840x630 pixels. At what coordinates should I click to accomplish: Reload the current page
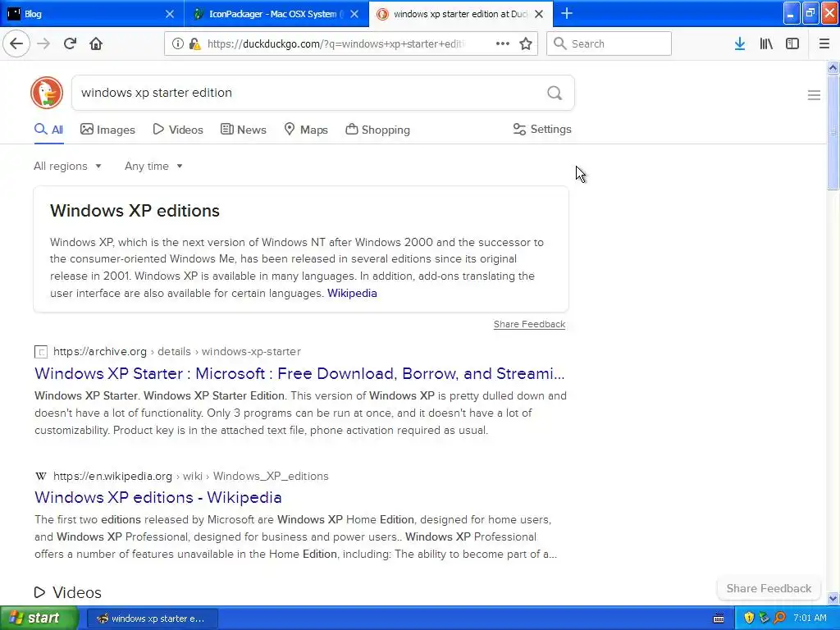70,44
